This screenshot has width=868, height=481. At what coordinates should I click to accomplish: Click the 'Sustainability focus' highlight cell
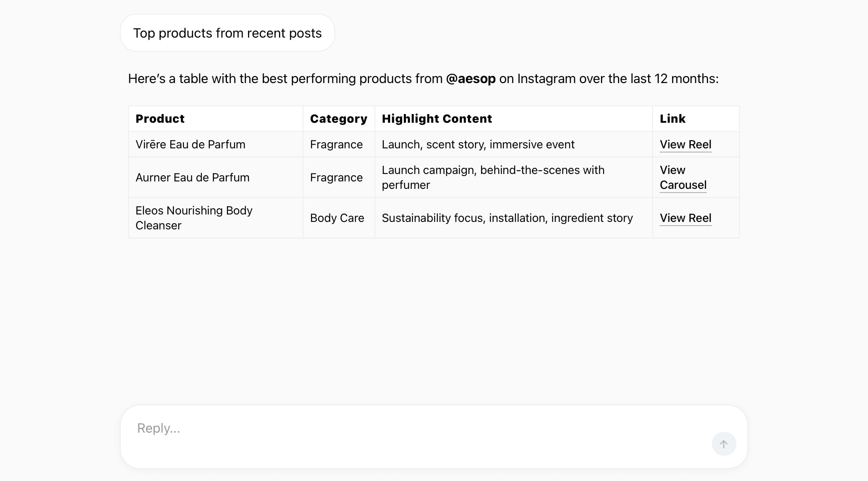pyautogui.click(x=507, y=218)
